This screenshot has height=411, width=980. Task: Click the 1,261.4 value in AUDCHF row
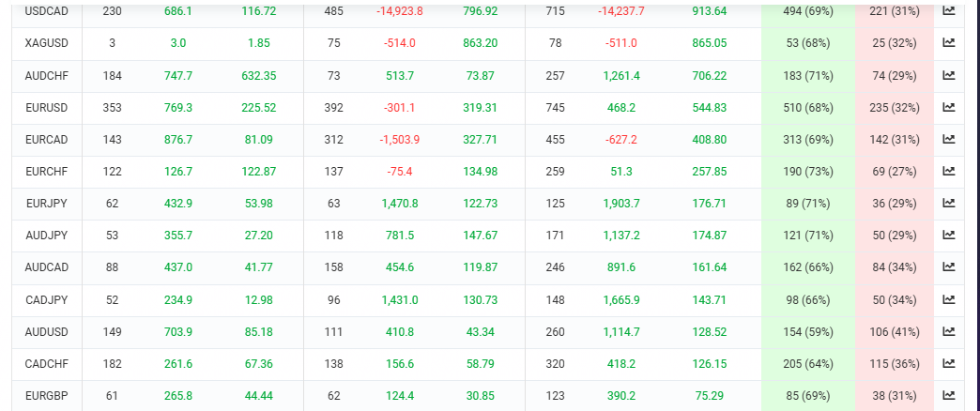[621, 76]
